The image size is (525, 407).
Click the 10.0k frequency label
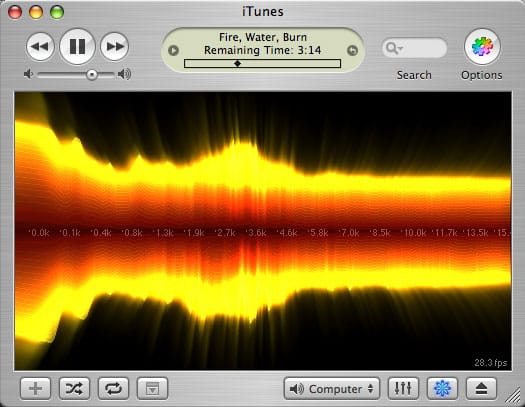click(x=414, y=233)
